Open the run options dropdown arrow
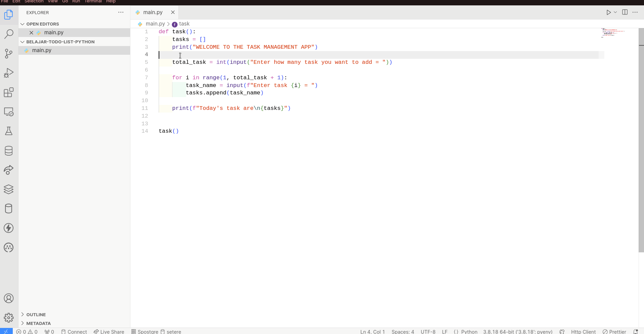Image resolution: width=644 pixels, height=334 pixels. 615,12
